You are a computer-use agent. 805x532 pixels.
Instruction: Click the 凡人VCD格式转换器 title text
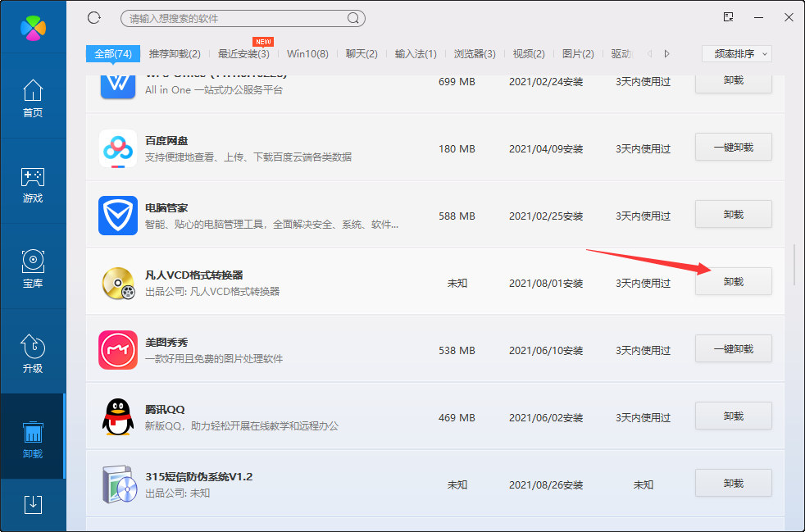point(194,275)
